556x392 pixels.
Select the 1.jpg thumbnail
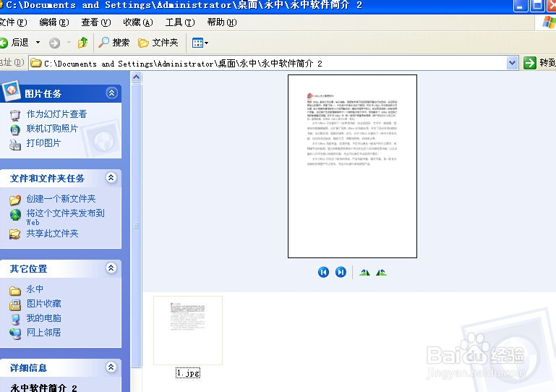tap(188, 331)
